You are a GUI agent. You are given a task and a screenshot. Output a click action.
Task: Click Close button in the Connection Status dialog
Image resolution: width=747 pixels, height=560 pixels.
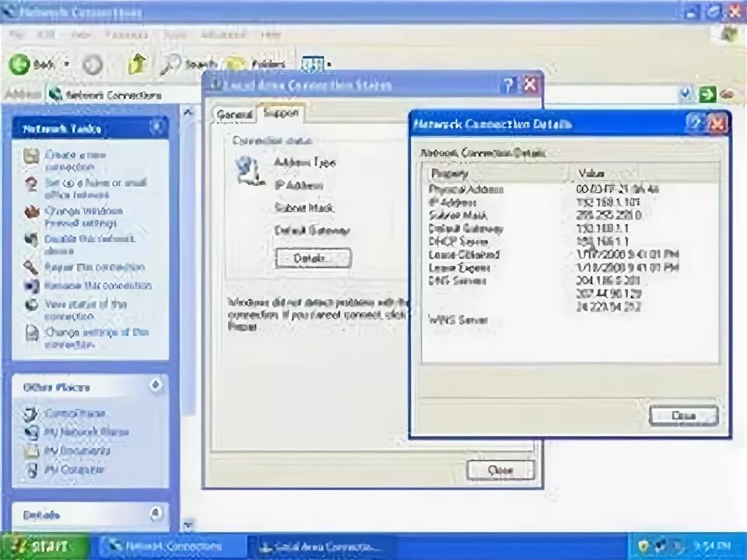[x=500, y=471]
